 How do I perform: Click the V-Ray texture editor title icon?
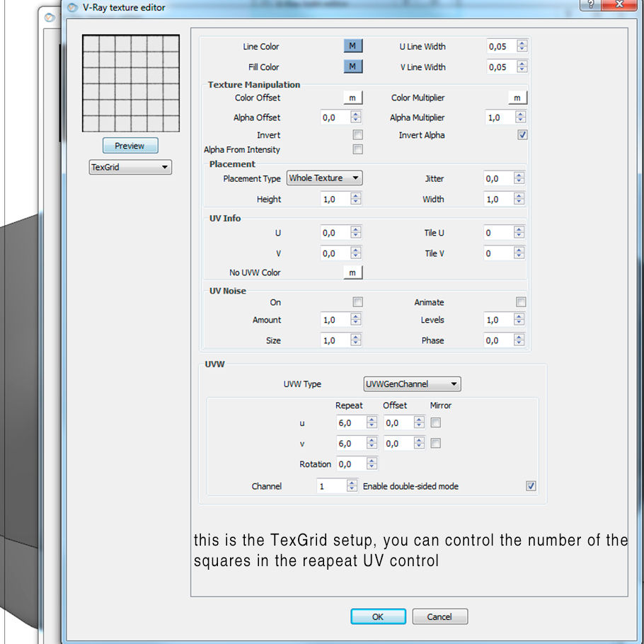72,8
